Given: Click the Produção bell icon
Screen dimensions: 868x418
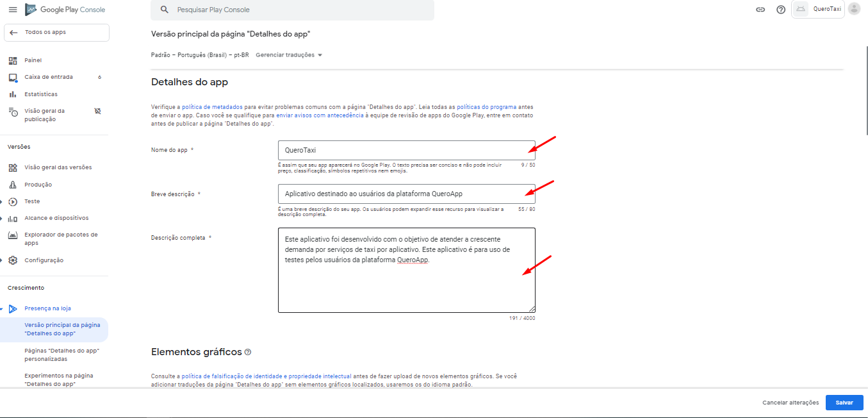Looking at the screenshot, I should [x=13, y=185].
